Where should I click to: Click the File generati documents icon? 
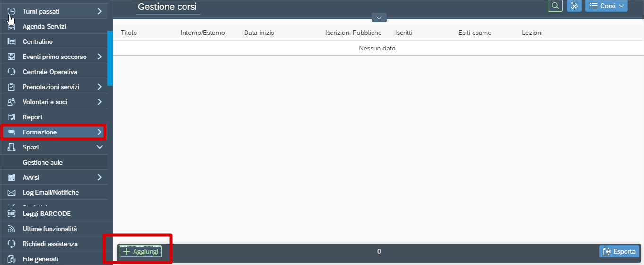click(12, 259)
